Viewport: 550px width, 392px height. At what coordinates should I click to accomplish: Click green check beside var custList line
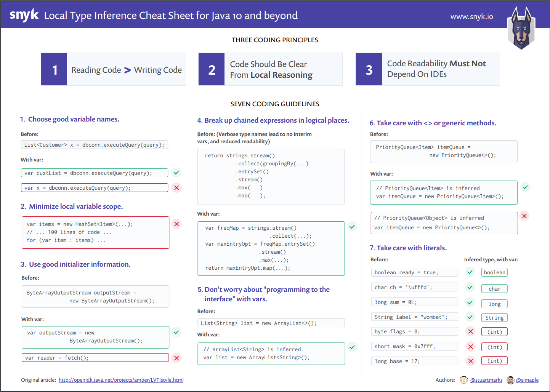(176, 173)
